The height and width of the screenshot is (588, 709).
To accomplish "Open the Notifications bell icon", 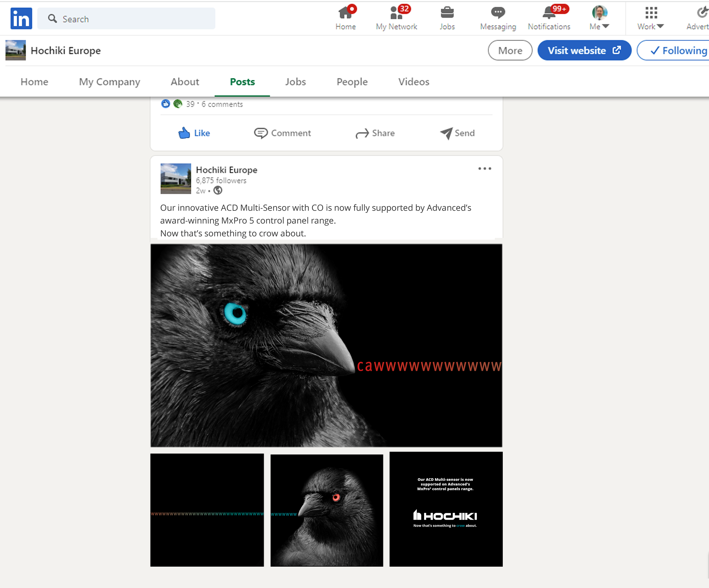I will 549,18.
